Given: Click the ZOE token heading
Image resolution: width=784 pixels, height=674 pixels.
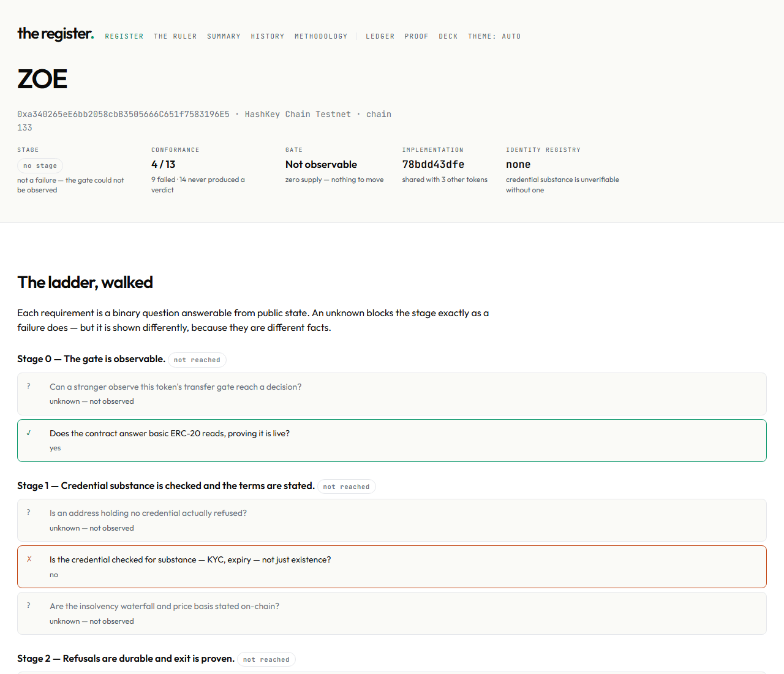Looking at the screenshot, I should click(42, 79).
